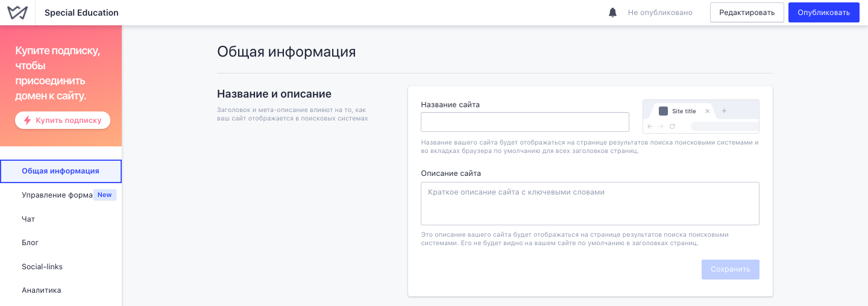The height and width of the screenshot is (306, 868).
Task: Click the Weblium logo icon
Action: click(17, 13)
